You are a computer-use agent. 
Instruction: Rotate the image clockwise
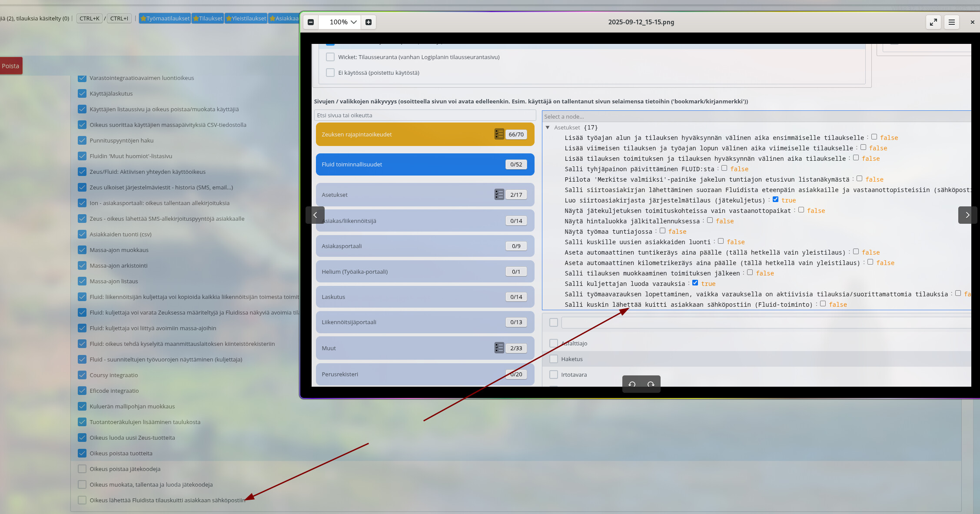(x=651, y=384)
